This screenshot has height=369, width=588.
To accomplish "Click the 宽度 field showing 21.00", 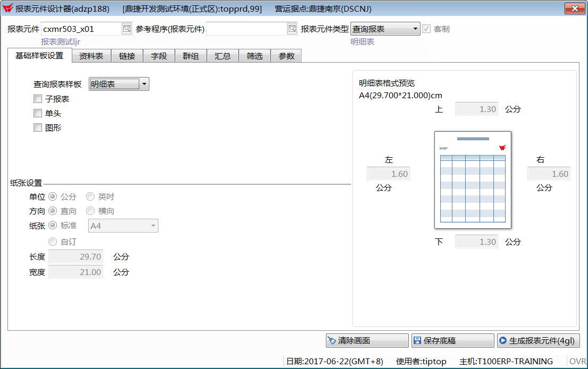I will tap(75, 272).
